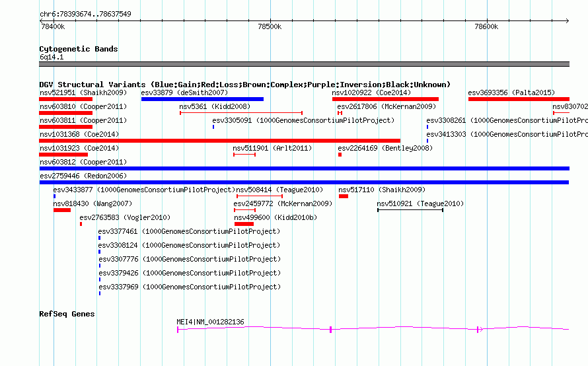Select the nsv1031923 (Coe2014) label
Image resolution: width=588 pixels, height=366 pixels.
[79, 148]
